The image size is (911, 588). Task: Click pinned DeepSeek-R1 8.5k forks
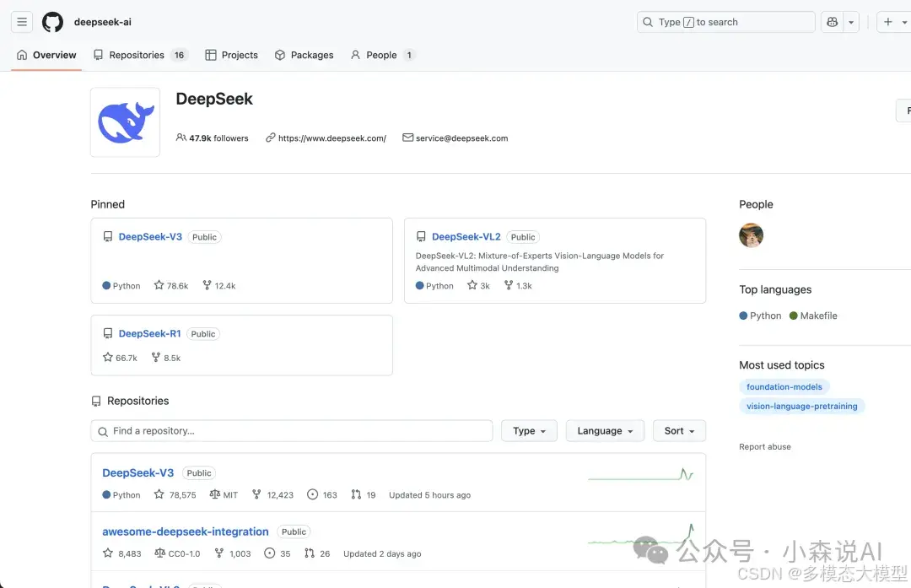[x=165, y=358]
